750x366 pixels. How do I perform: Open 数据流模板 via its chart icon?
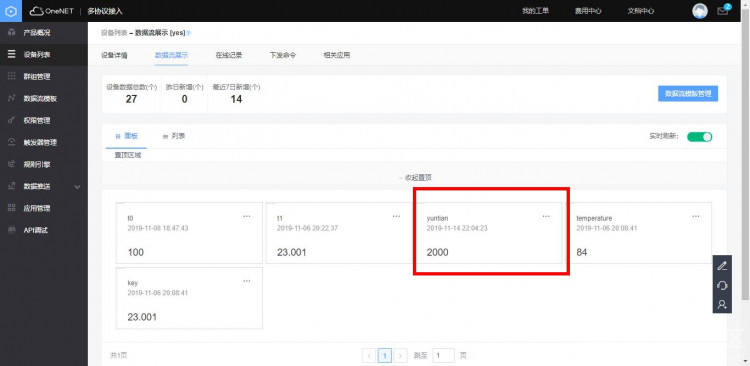pos(12,99)
